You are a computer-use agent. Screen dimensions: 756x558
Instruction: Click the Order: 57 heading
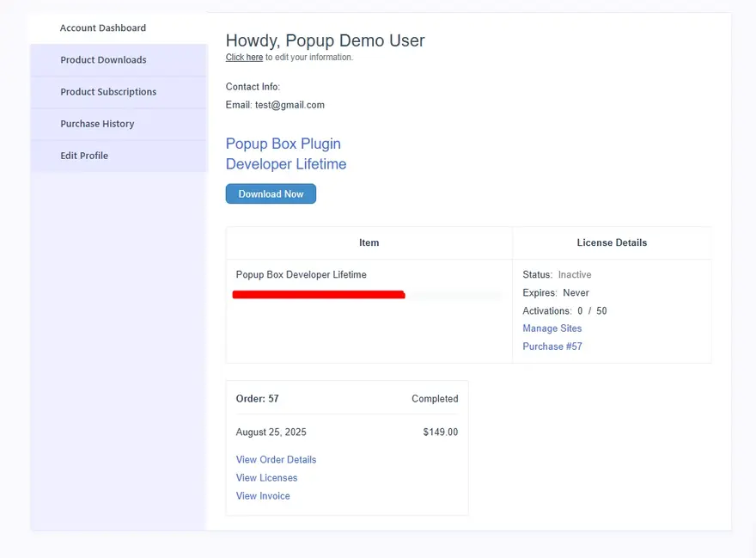click(x=257, y=399)
